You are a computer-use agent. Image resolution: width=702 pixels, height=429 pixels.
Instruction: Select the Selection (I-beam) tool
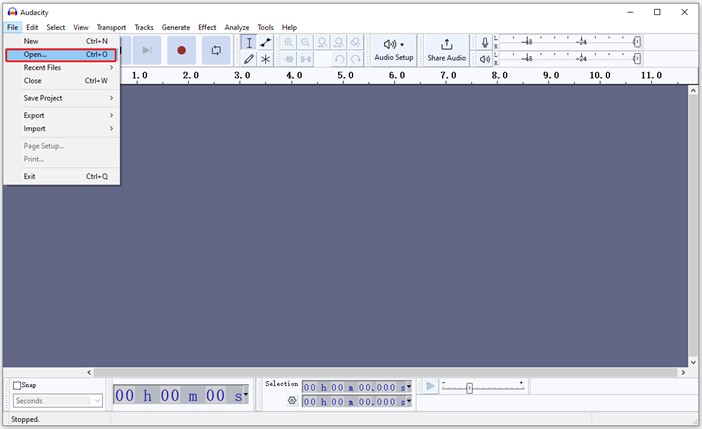pyautogui.click(x=249, y=43)
